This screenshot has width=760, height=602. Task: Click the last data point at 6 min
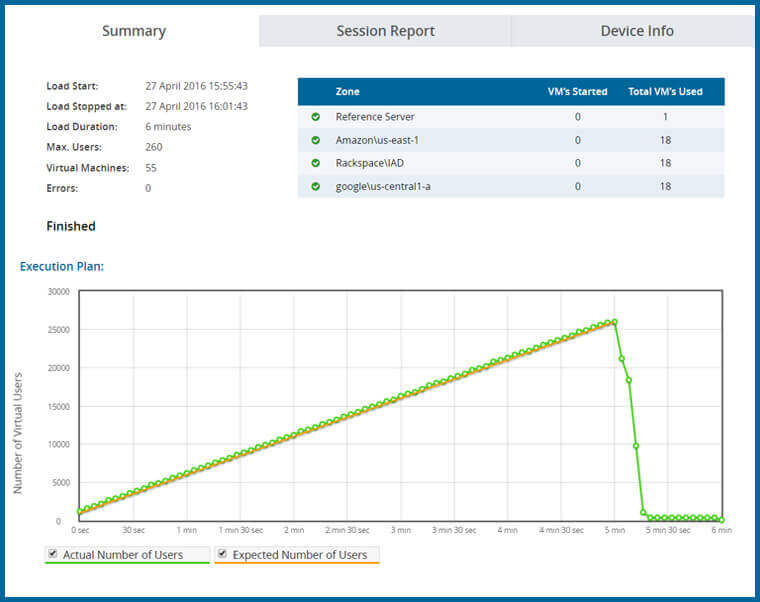tap(721, 520)
